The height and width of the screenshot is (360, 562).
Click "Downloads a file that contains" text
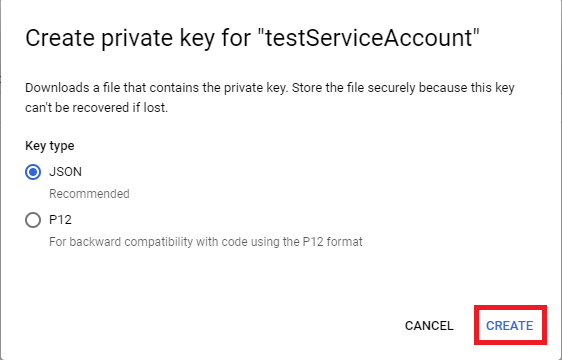coord(112,87)
